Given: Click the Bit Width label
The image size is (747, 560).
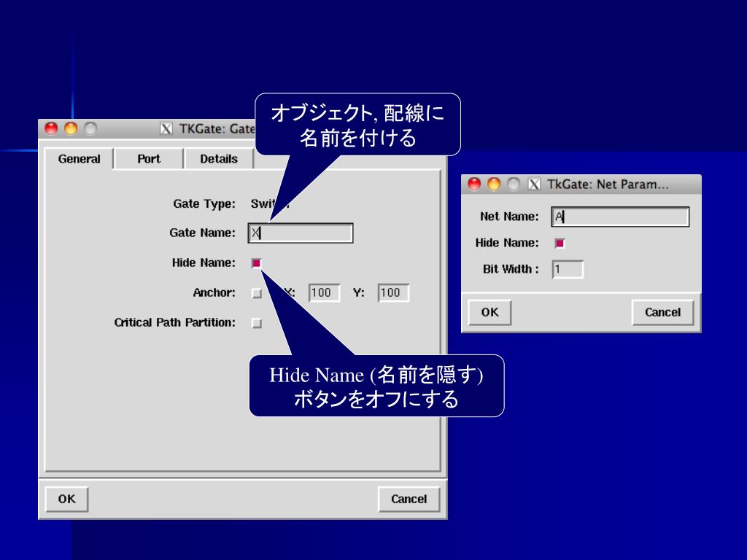Looking at the screenshot, I should coord(511,269).
